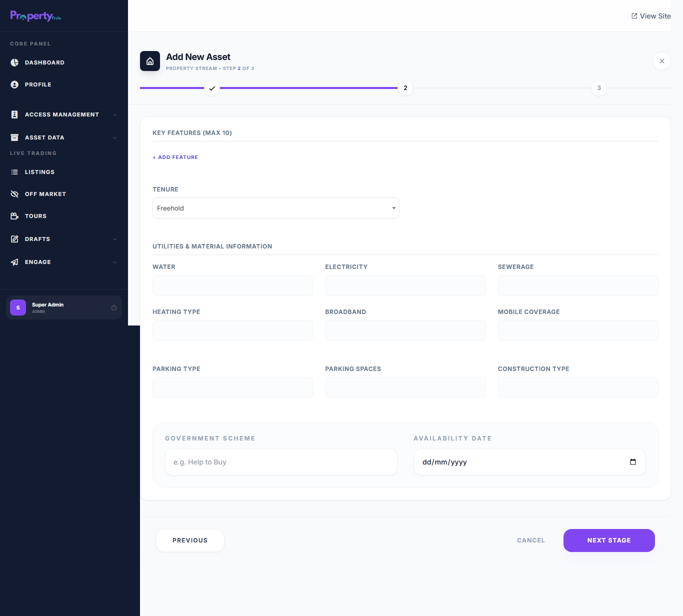Click the home icon beside Add New Asset
Image resolution: width=683 pixels, height=616 pixels.
(x=150, y=61)
